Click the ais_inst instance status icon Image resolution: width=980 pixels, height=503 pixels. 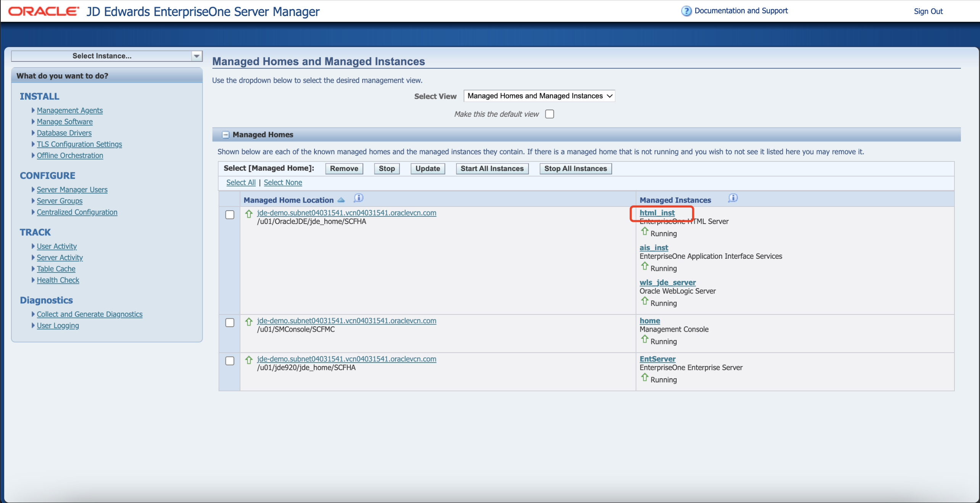point(643,267)
